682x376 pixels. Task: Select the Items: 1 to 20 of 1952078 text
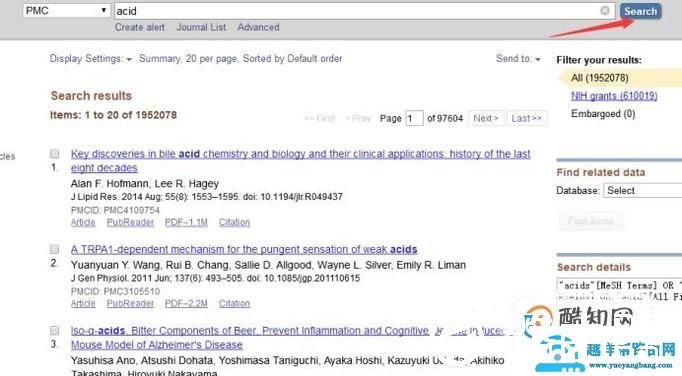pos(114,115)
